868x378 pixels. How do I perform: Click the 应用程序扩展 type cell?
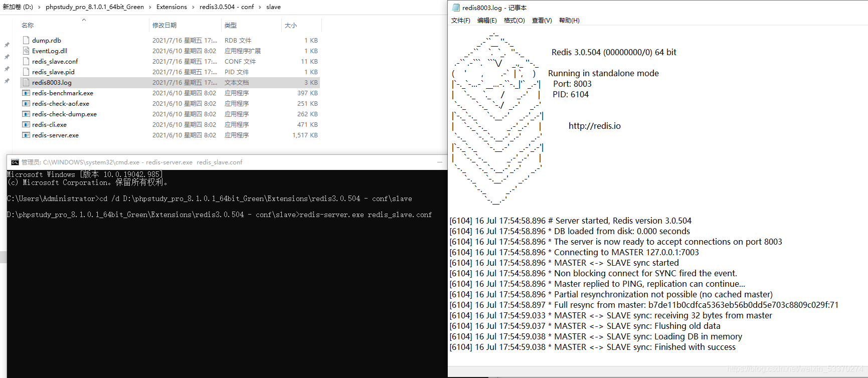pyautogui.click(x=243, y=51)
